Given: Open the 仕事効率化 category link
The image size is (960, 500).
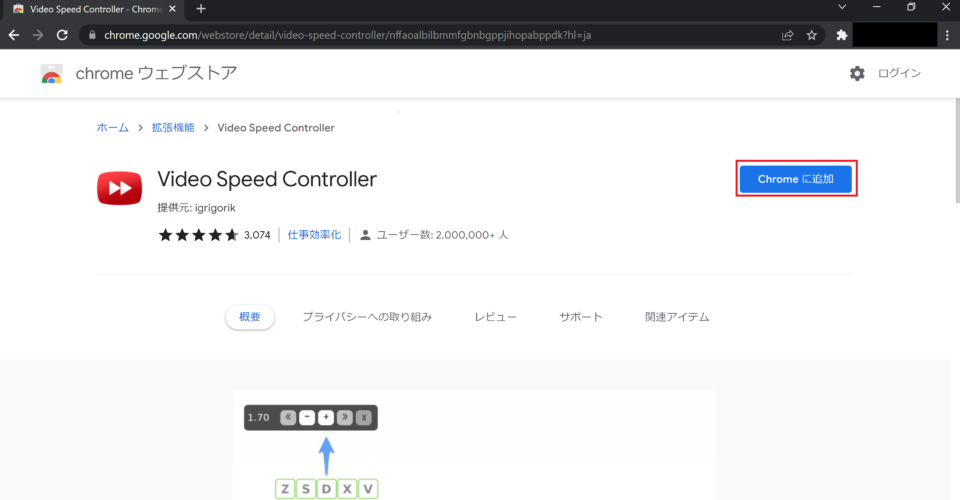Looking at the screenshot, I should click(x=314, y=234).
